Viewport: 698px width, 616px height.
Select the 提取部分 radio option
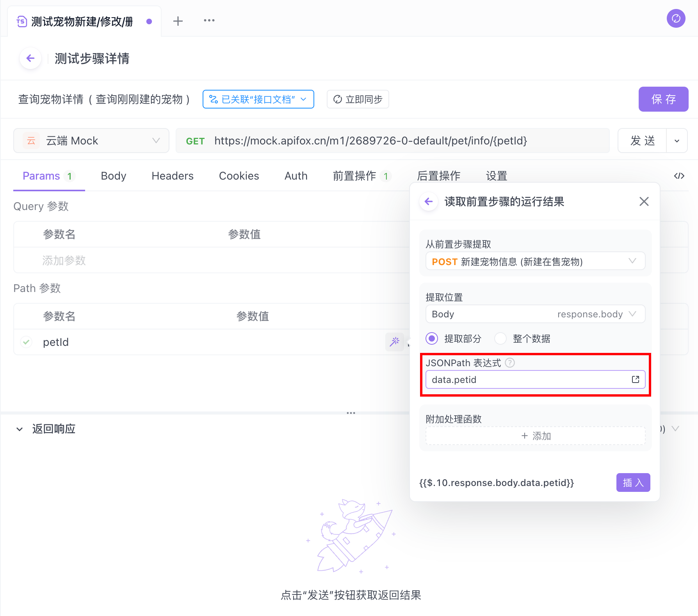pos(432,338)
